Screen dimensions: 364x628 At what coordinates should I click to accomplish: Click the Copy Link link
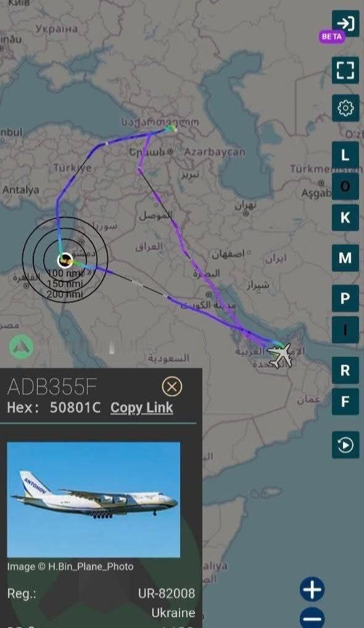point(142,407)
